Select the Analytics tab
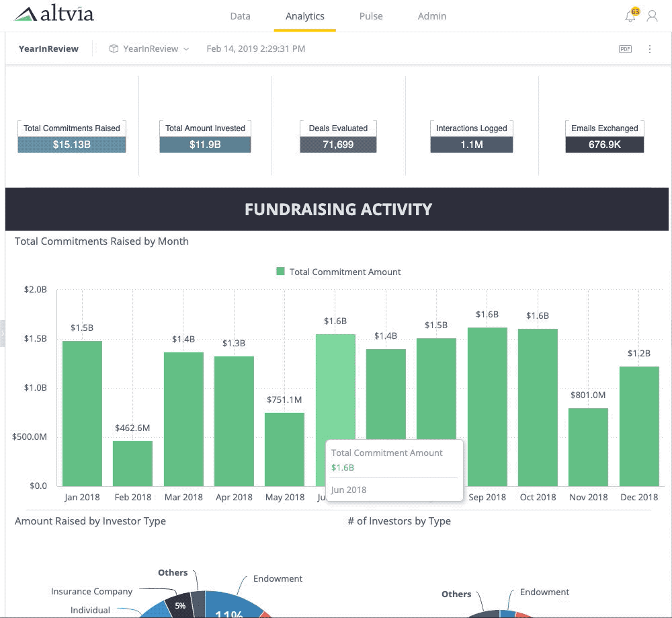The image size is (672, 618). coord(304,16)
